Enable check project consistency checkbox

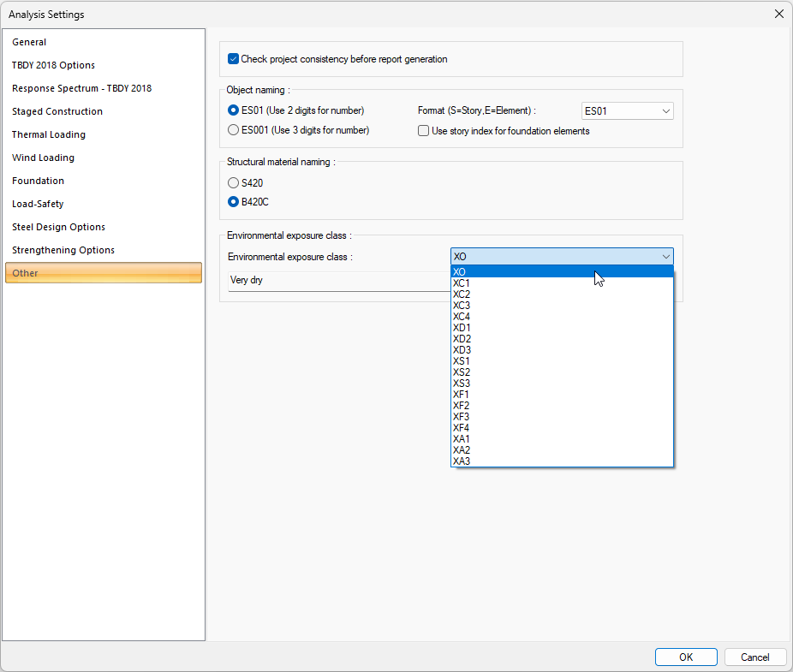tap(233, 59)
